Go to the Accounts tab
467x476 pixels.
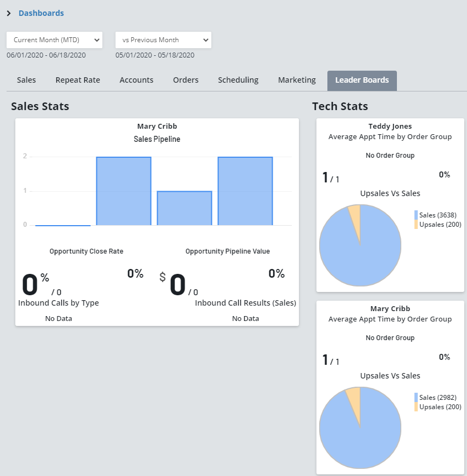tap(136, 80)
